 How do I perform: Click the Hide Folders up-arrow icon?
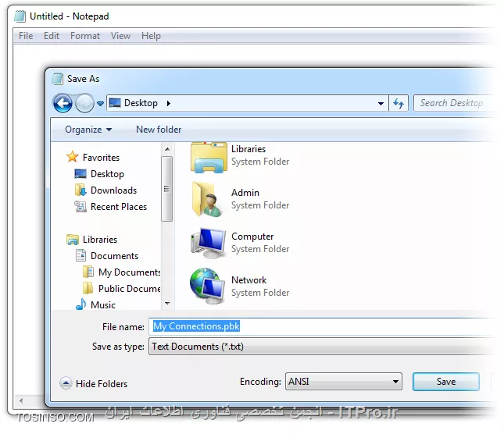click(66, 383)
